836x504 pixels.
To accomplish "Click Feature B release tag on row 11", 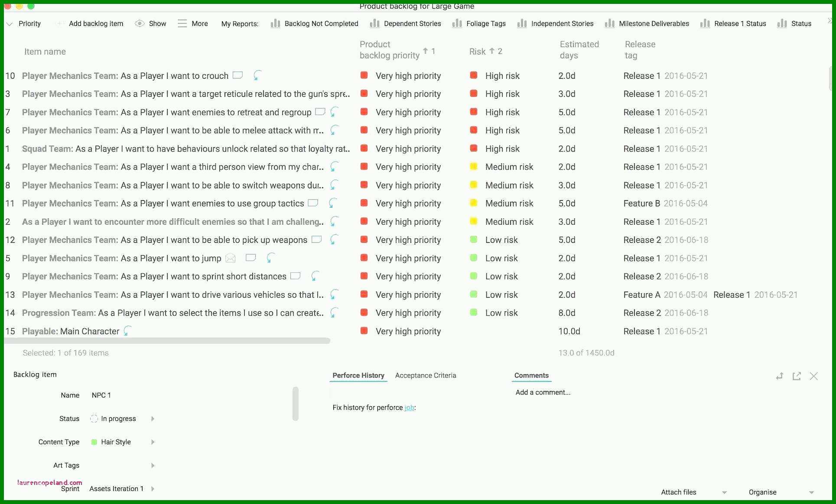I will tap(642, 203).
